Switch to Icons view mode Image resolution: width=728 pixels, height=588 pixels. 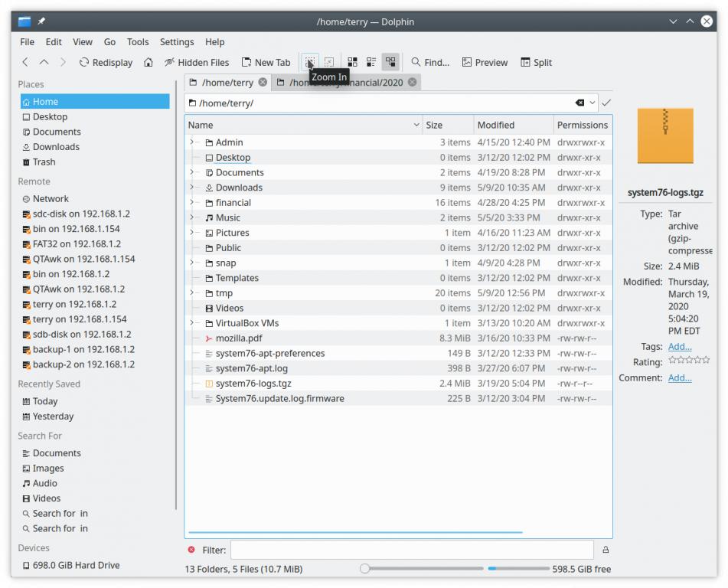coord(353,63)
